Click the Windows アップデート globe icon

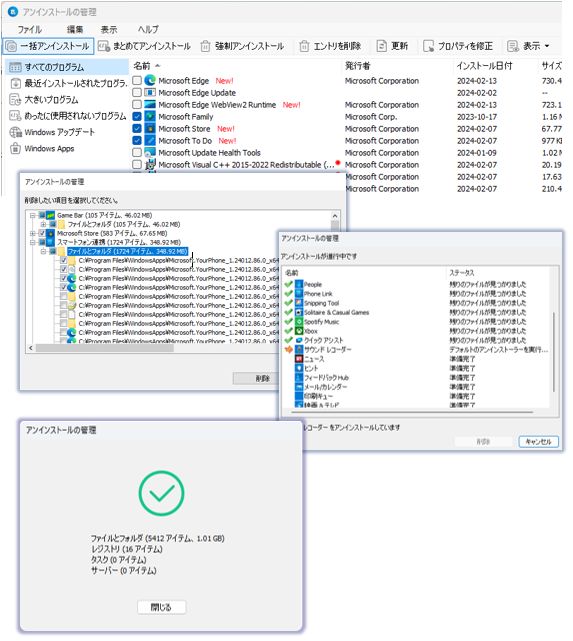pos(15,132)
